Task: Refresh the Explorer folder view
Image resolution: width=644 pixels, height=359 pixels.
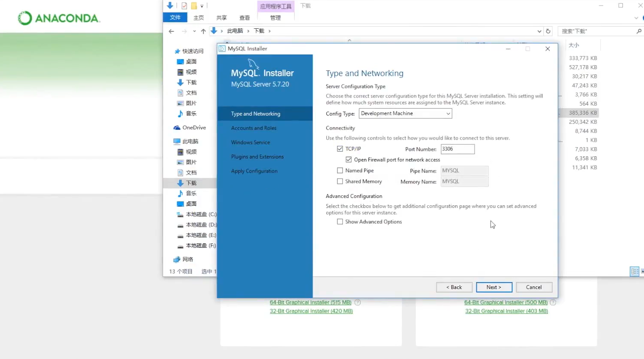Action: (548, 31)
